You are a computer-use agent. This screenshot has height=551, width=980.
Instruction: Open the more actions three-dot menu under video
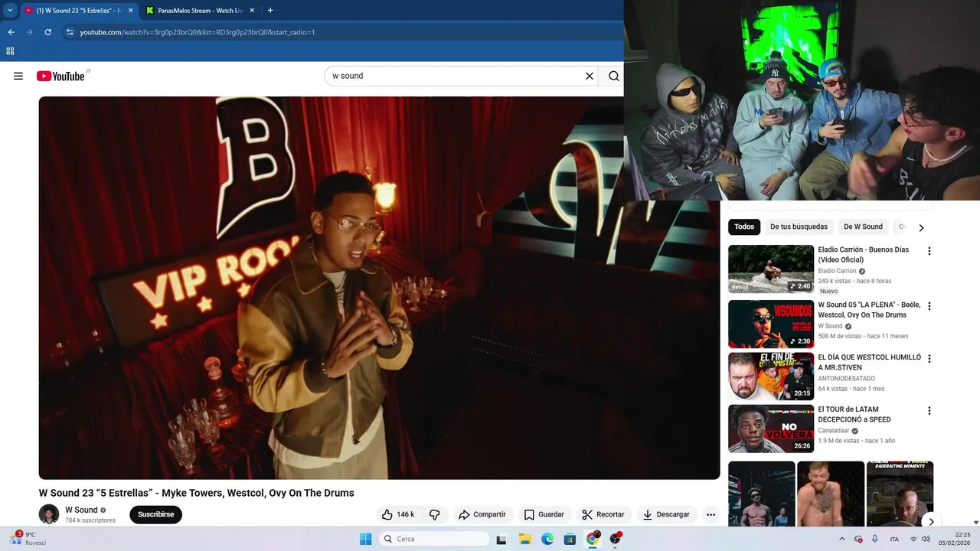pyautogui.click(x=710, y=514)
